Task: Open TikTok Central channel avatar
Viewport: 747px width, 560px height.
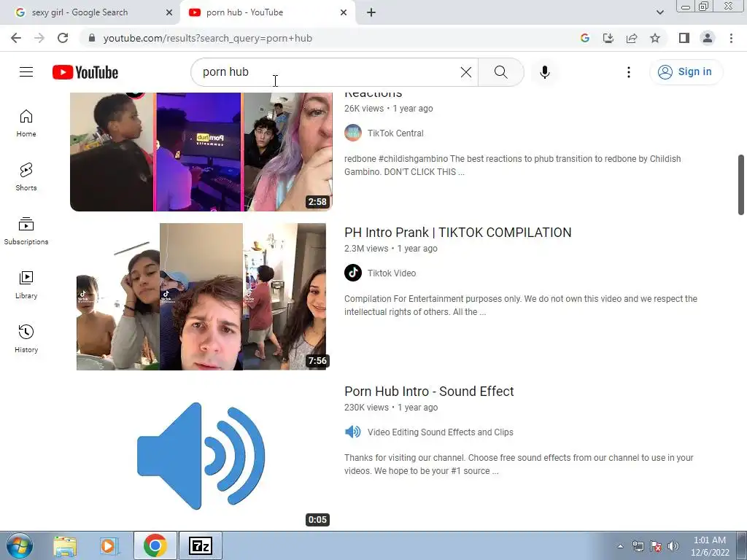Action: (353, 133)
